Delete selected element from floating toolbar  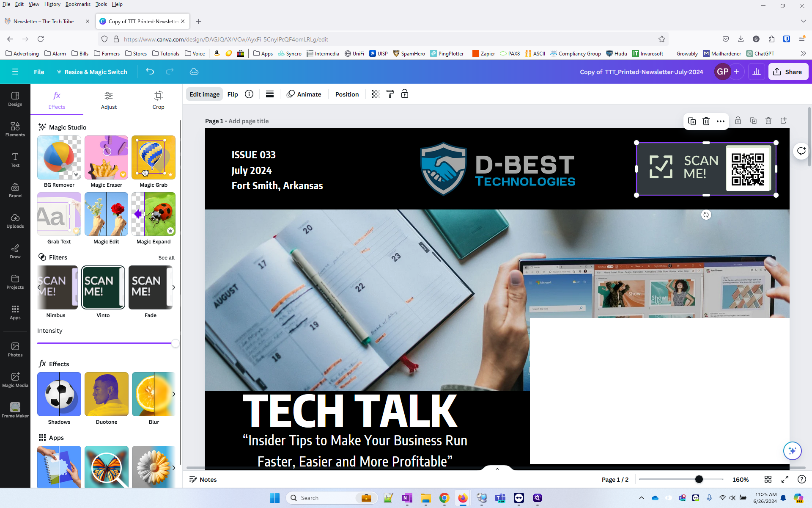(x=706, y=121)
